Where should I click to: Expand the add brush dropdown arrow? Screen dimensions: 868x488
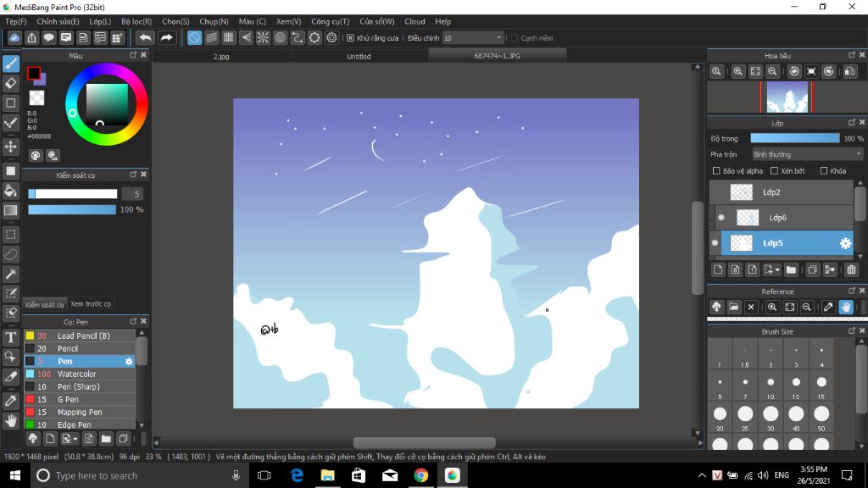point(75,439)
